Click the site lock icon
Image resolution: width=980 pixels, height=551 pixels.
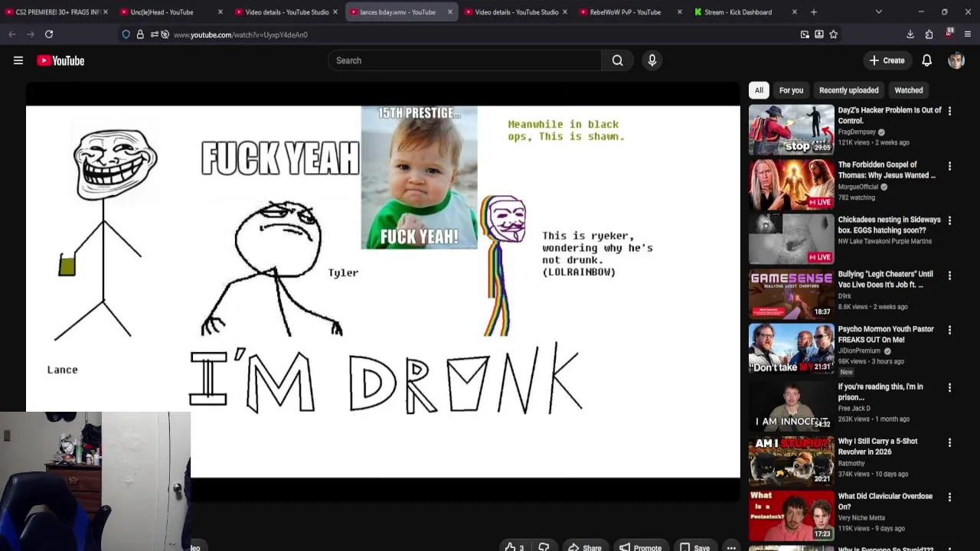tap(140, 34)
